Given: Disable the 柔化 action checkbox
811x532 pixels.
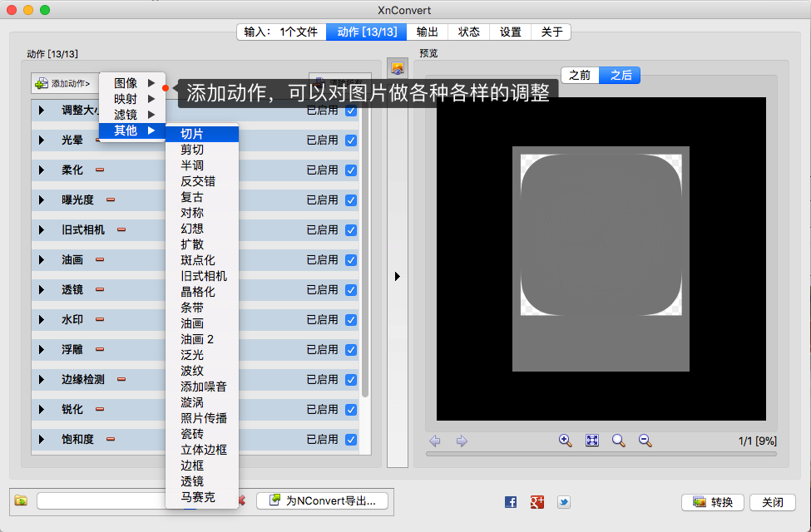Looking at the screenshot, I should 351,170.
